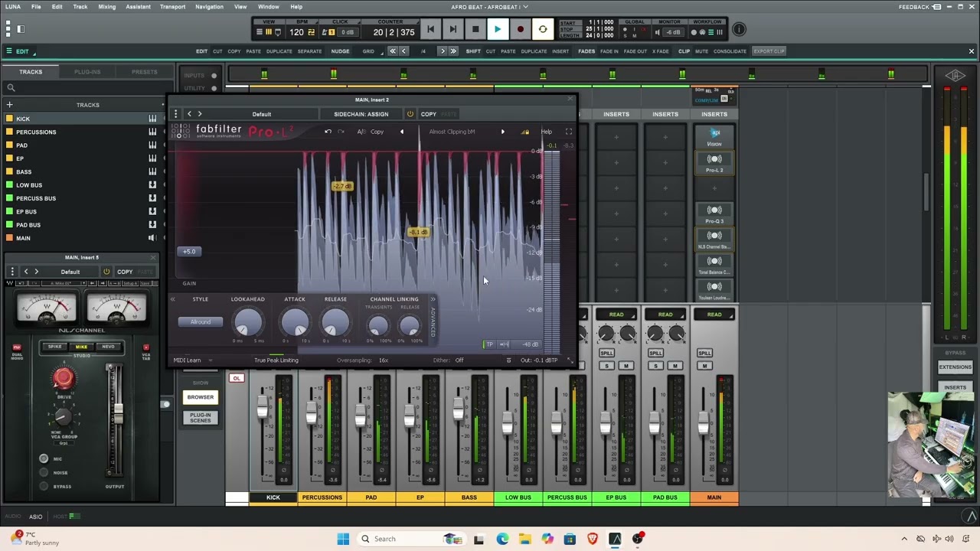This screenshot has height=551, width=980.
Task: Open the Pro-Q 3 insert on MAIN
Action: [x=714, y=214]
